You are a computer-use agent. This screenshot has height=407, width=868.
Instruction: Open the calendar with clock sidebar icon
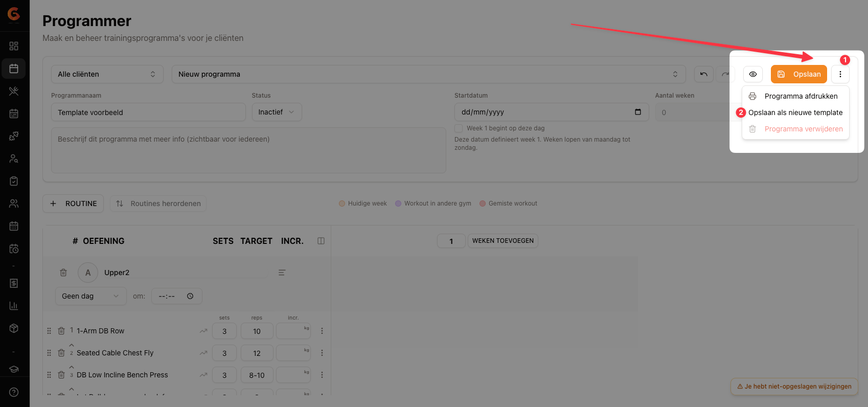pyautogui.click(x=14, y=248)
